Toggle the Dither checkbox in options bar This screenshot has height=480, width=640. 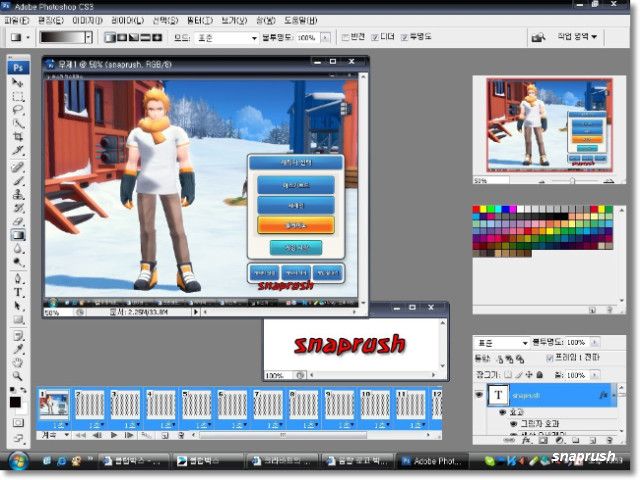pyautogui.click(x=375, y=37)
